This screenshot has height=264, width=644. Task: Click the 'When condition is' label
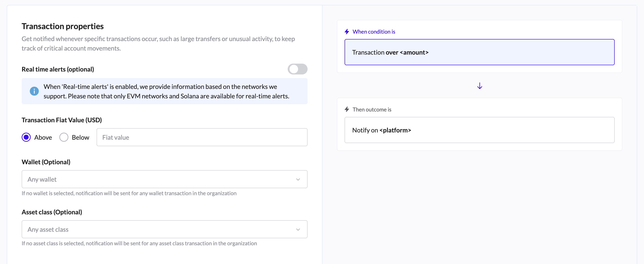click(x=373, y=32)
